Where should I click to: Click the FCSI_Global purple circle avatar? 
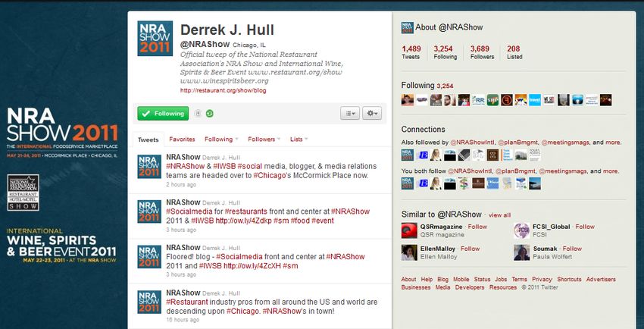[x=521, y=230]
